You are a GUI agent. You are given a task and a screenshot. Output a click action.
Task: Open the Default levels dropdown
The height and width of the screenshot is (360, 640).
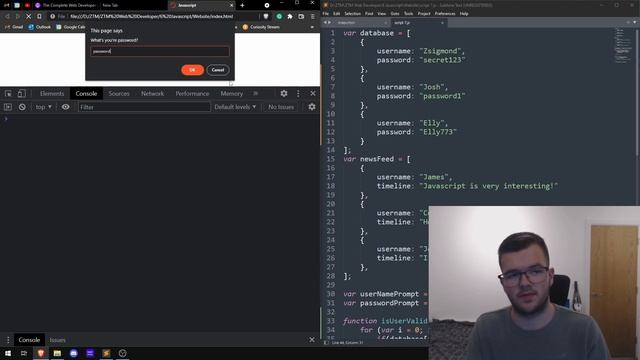(235, 107)
